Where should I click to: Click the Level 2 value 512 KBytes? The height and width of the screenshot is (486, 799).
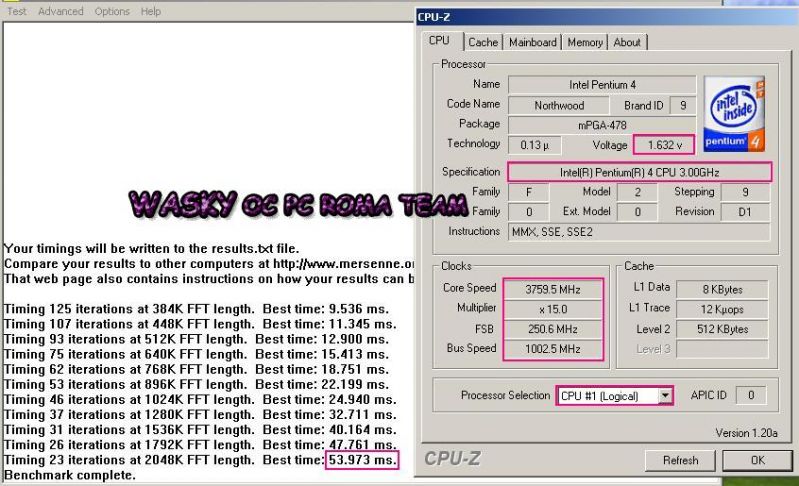click(x=722, y=329)
